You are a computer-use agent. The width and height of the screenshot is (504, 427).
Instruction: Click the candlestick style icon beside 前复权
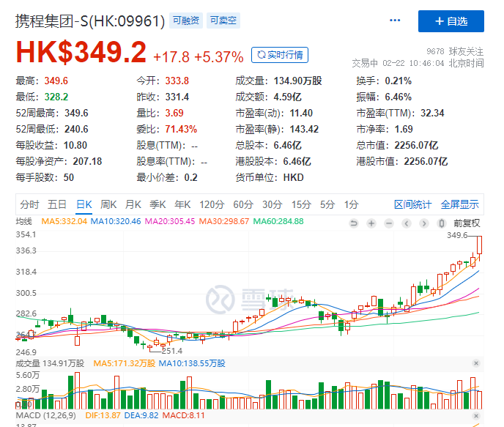[442, 223]
